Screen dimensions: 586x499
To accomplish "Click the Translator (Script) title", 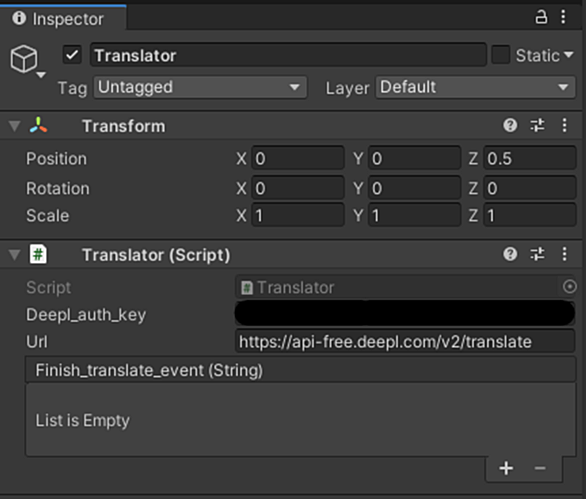I will [156, 255].
